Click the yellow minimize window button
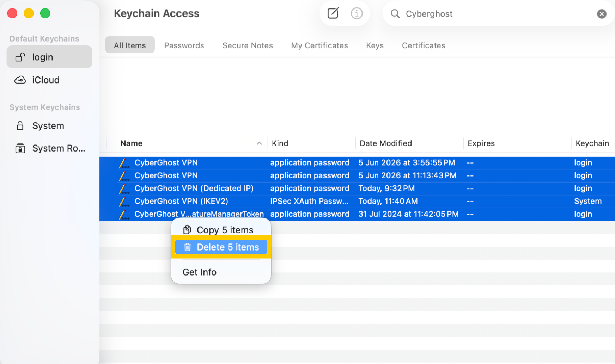The height and width of the screenshot is (364, 615). (x=29, y=13)
